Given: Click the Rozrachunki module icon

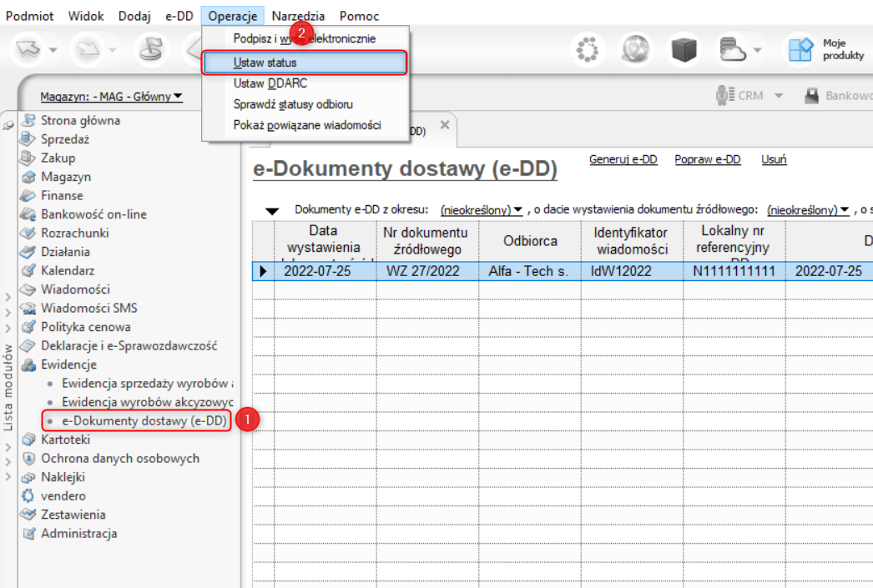Looking at the screenshot, I should [28, 233].
